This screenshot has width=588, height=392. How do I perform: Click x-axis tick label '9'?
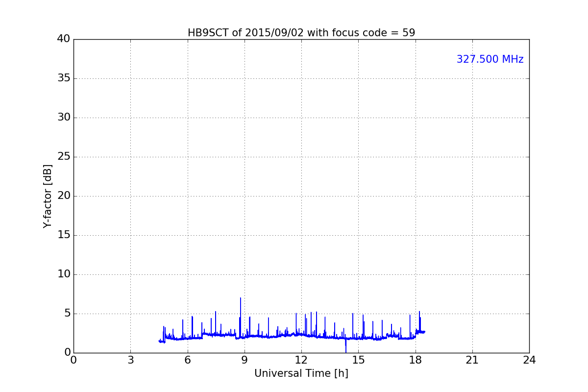pos(245,360)
